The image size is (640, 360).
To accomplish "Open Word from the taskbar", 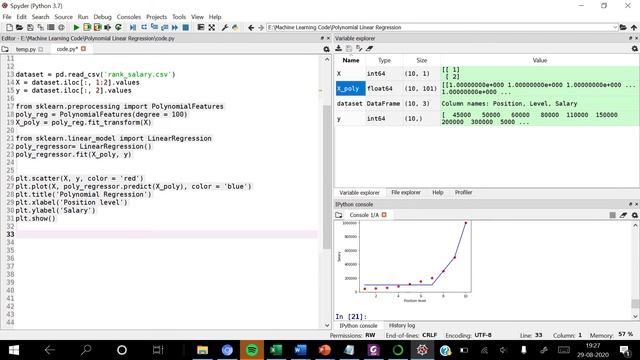I will [x=300, y=350].
